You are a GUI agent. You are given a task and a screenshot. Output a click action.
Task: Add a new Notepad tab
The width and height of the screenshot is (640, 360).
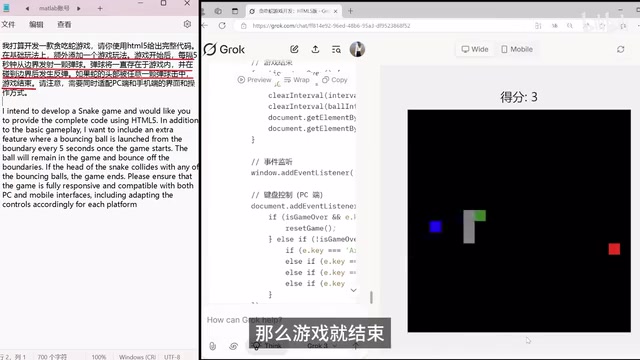click(100, 8)
